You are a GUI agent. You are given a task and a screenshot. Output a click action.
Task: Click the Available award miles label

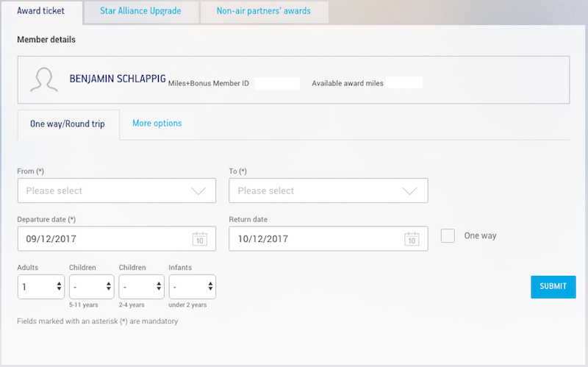point(347,83)
